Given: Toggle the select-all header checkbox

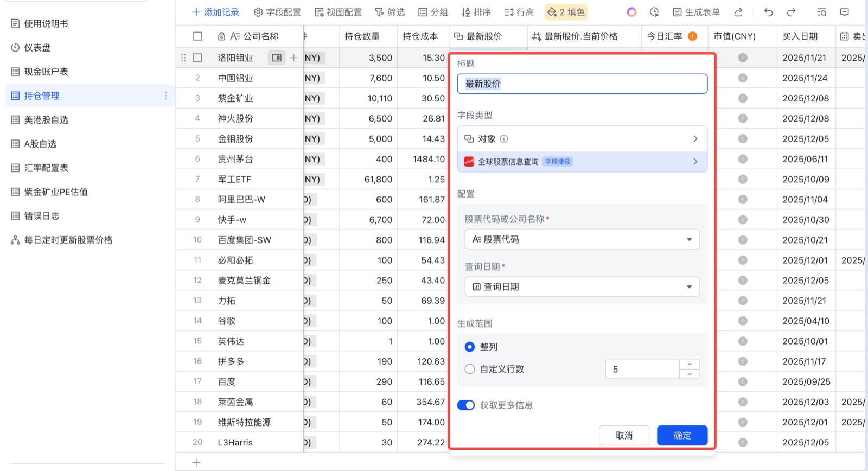Looking at the screenshot, I should click(x=197, y=36).
